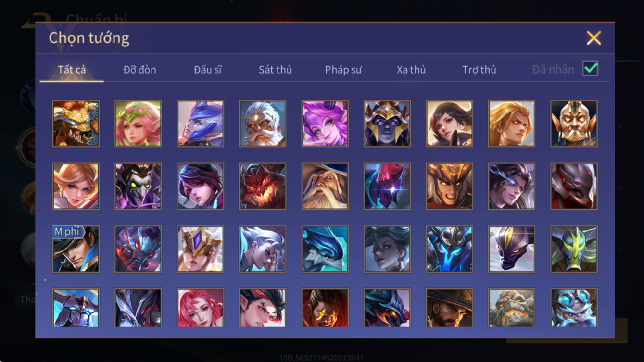Open the Trợ thủ tab
The height and width of the screenshot is (362, 644).
pyautogui.click(x=479, y=70)
